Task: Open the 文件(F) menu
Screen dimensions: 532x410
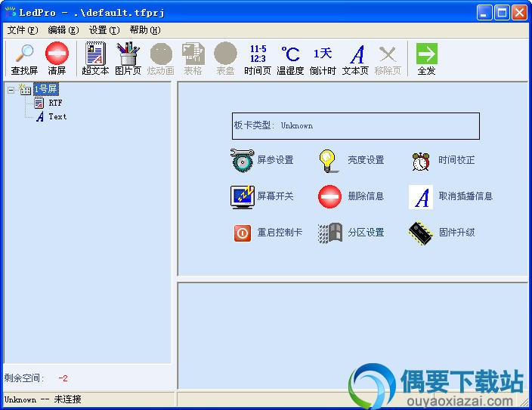Action: click(x=23, y=30)
